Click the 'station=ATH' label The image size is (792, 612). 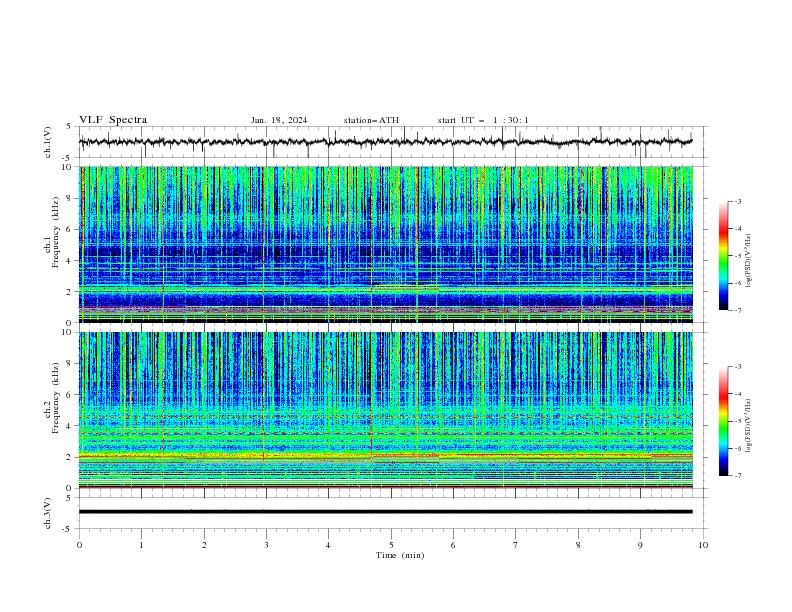click(371, 120)
